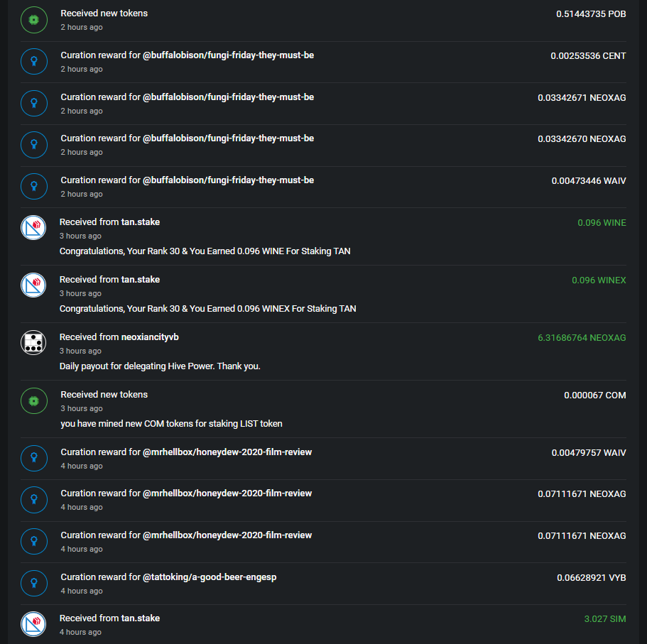
Task: Click the ribbon icon of the first 0.07111671 NEOXAG row
Action: (x=34, y=500)
